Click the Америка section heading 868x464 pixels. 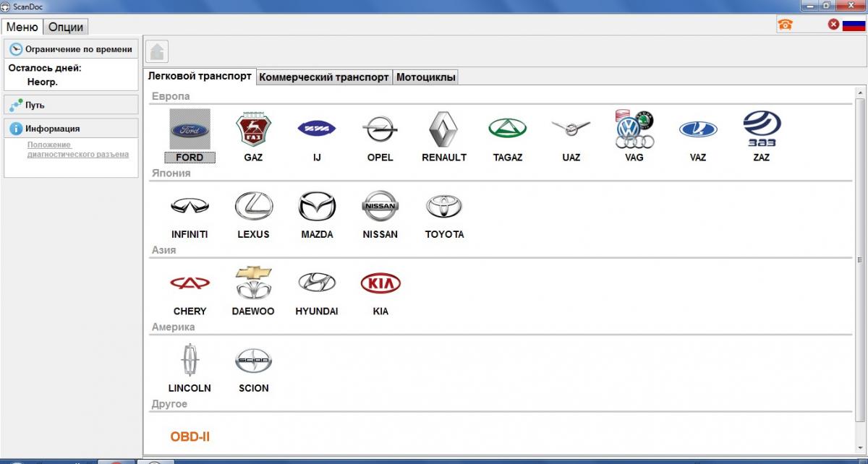coord(173,327)
